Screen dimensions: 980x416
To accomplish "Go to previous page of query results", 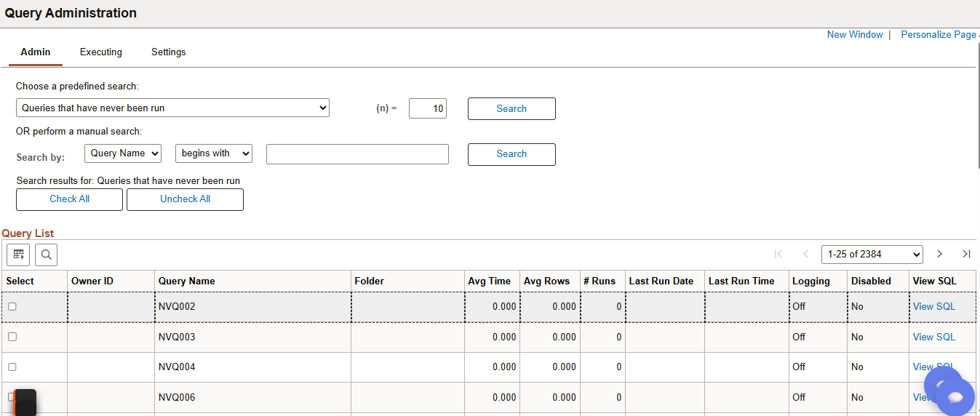I will coord(805,254).
